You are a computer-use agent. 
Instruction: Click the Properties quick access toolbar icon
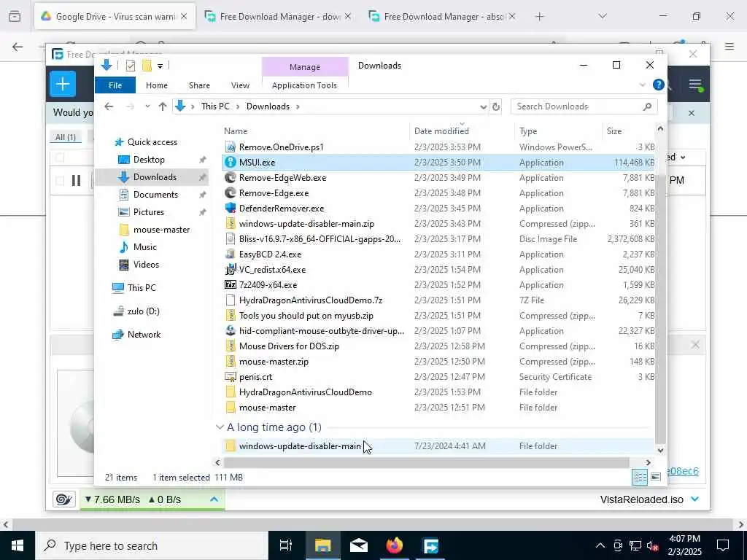coord(130,66)
